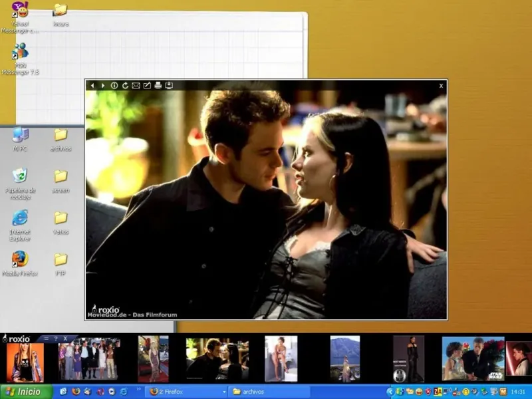Email the photo using envelope icon
This screenshot has height=399, width=532.
coord(136,86)
